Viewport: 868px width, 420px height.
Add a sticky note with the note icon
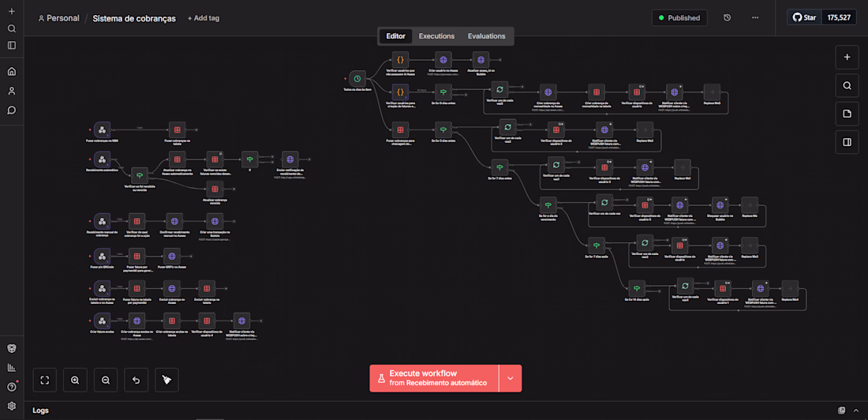coord(847,114)
